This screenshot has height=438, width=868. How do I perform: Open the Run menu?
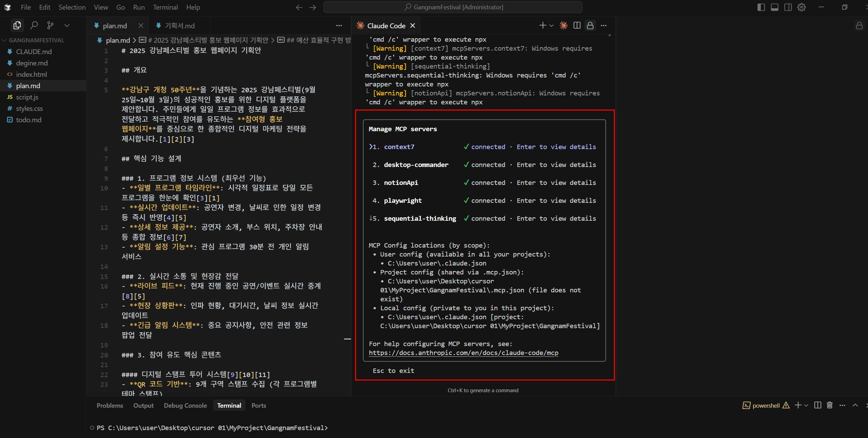(x=139, y=7)
